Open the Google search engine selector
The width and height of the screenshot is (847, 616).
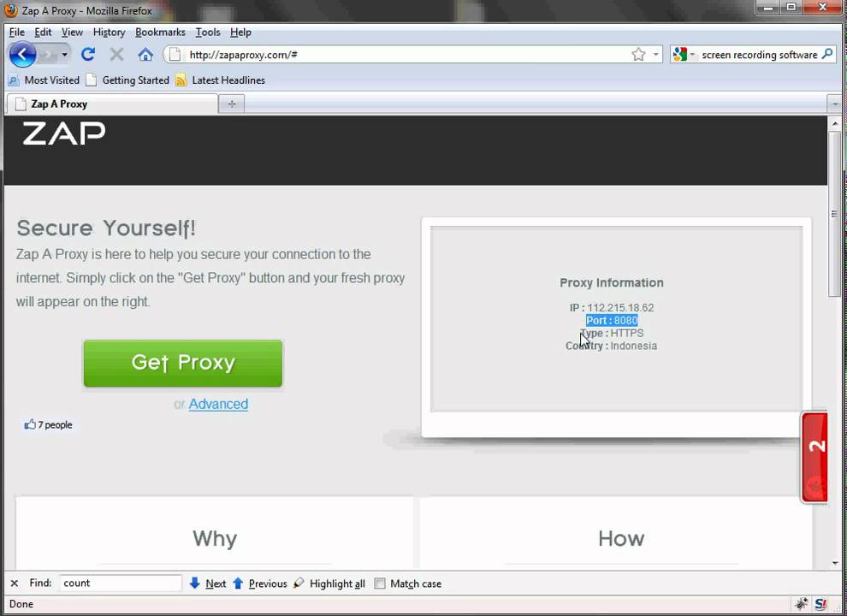[x=684, y=55]
